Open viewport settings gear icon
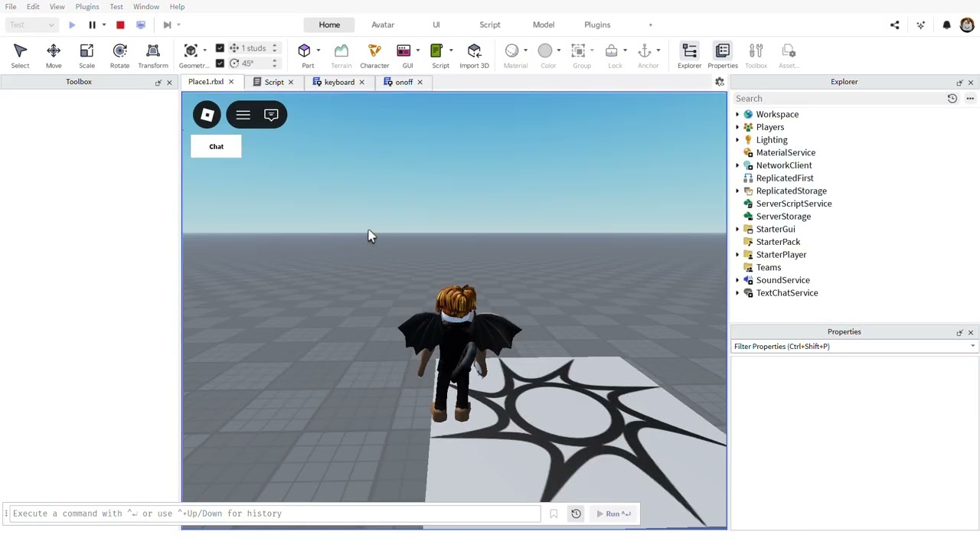980x551 pixels. [x=719, y=82]
